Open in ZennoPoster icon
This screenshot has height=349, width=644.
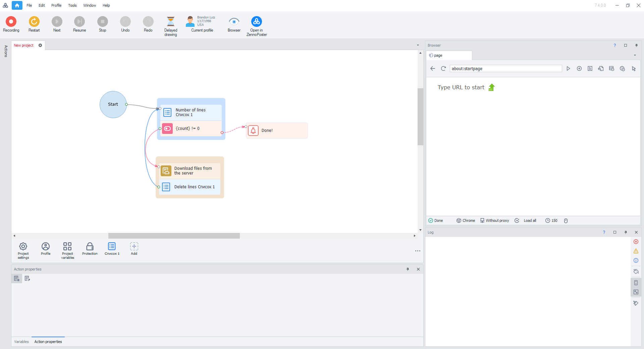[x=257, y=22]
